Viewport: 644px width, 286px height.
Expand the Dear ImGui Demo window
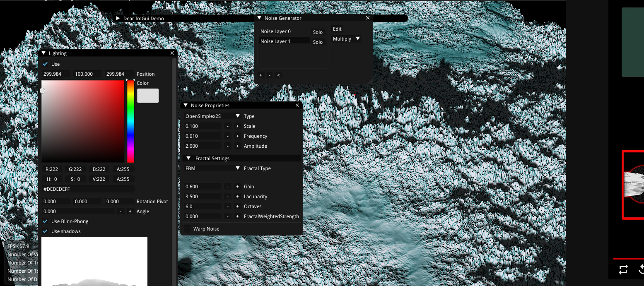pyautogui.click(x=118, y=19)
